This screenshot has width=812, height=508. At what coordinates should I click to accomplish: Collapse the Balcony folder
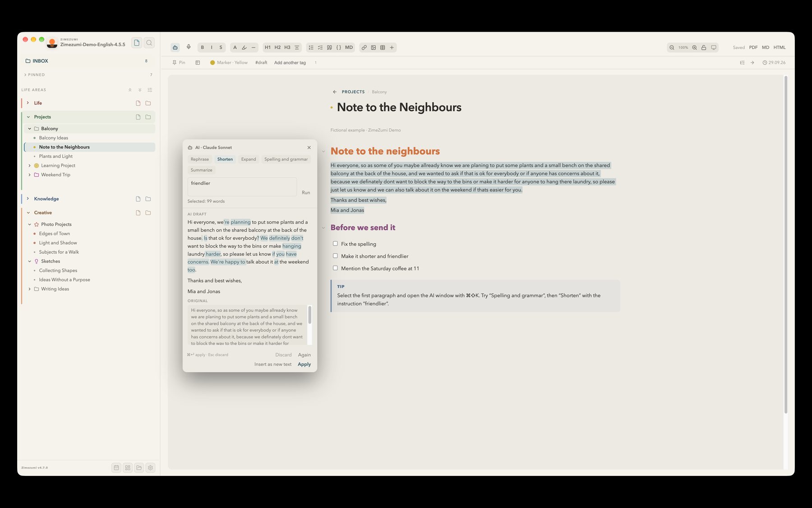30,129
